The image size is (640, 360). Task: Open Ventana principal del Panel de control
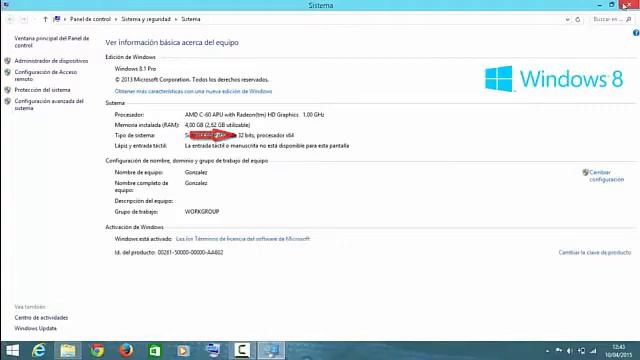(x=52, y=42)
